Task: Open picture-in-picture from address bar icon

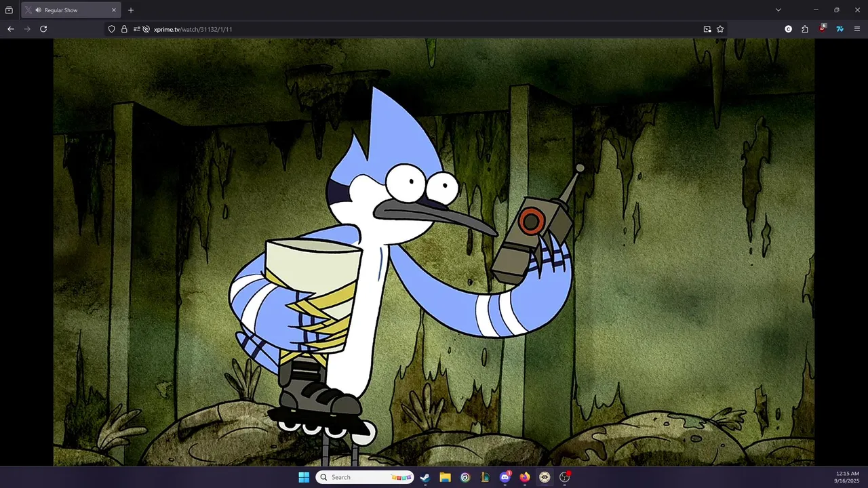Action: click(x=707, y=29)
